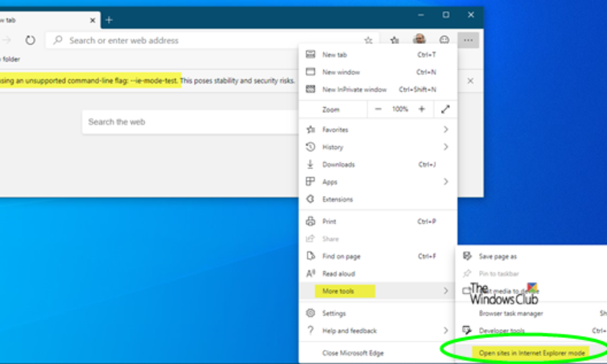Select New window from the menu
This screenshot has width=607, height=364.
pos(378,72)
